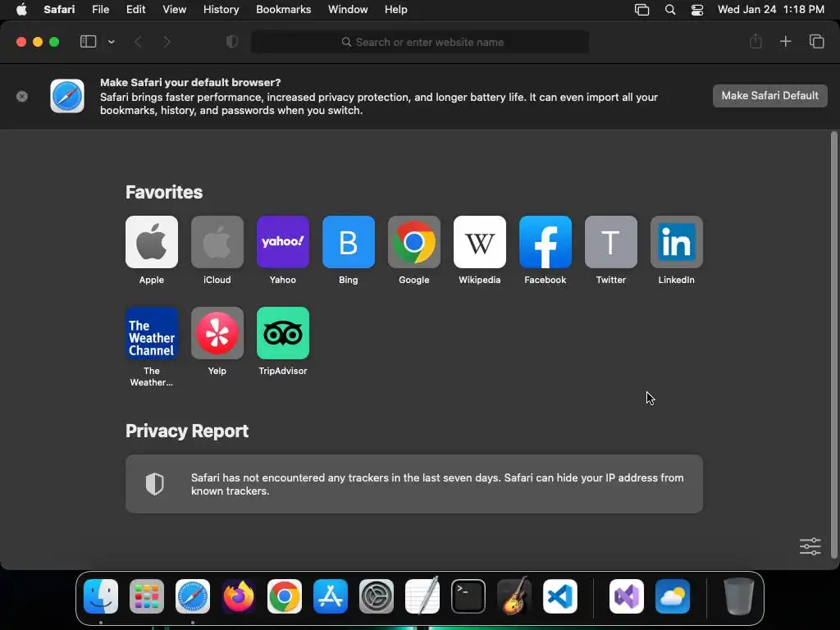Open Finder from the Dock
Image resolution: width=840 pixels, height=630 pixels.
[x=101, y=596]
